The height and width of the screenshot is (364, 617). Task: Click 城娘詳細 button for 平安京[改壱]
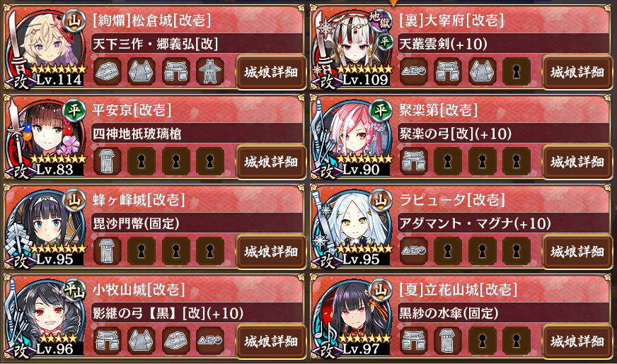click(x=270, y=162)
